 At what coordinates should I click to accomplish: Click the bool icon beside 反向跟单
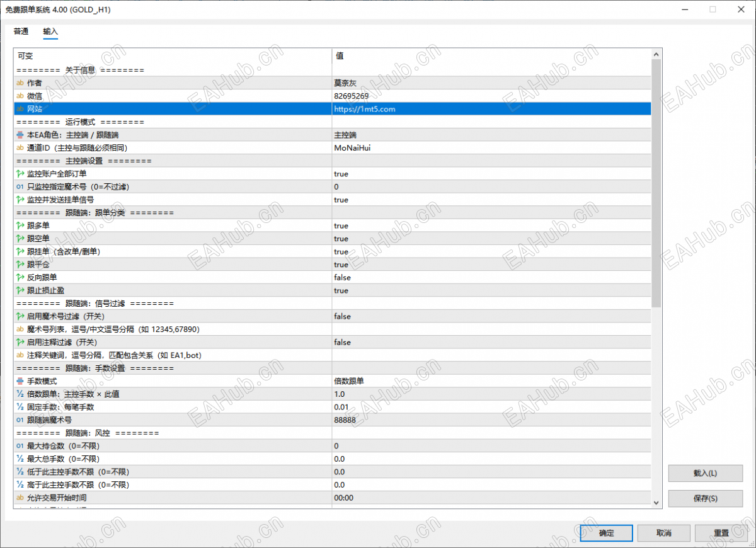pos(20,277)
